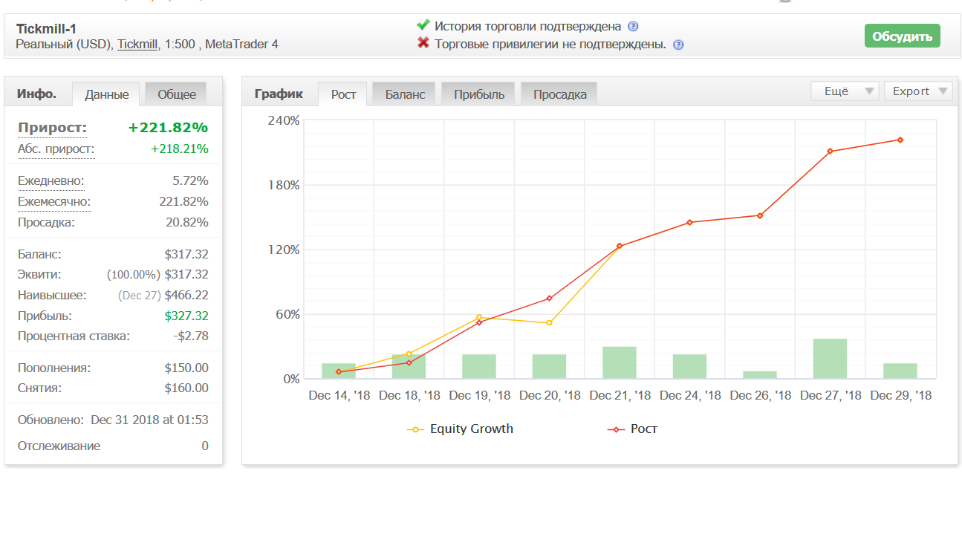This screenshot has height=560, width=962.
Task: Switch to the Общее tab
Action: (177, 94)
